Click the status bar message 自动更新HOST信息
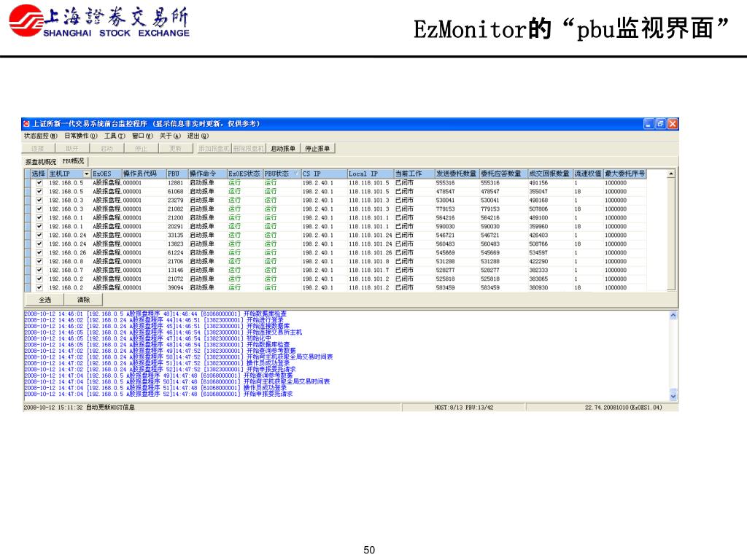 point(110,408)
